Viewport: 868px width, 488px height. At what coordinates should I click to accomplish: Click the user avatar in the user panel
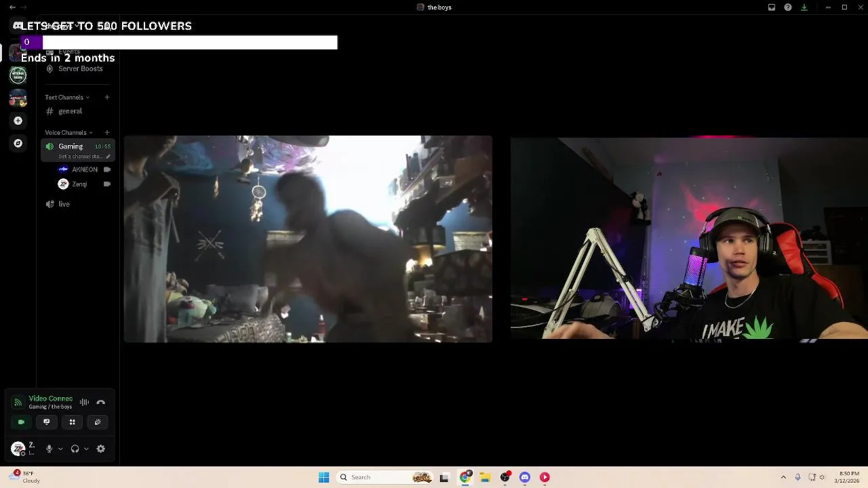[x=18, y=449]
